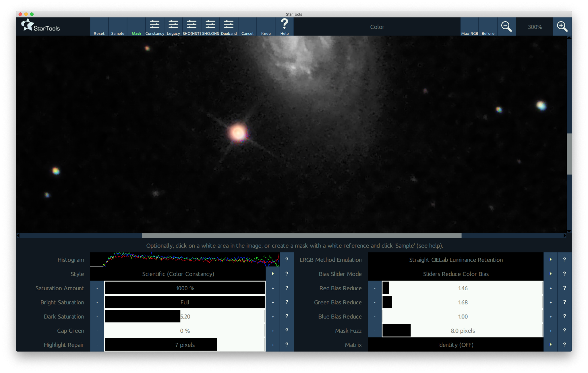Viewport: 588px width, 373px height.
Task: Click the RGB histogram graph
Action: pos(185,260)
